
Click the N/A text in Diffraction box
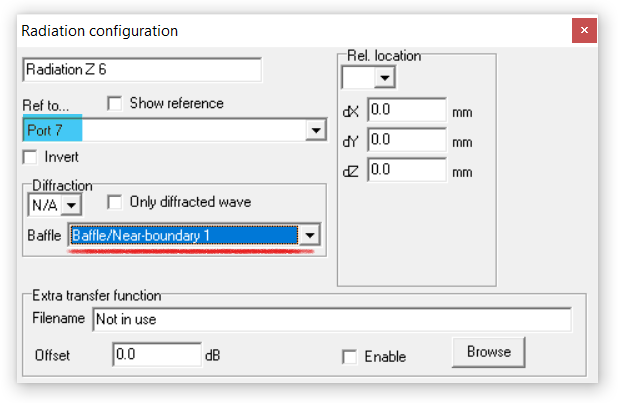[x=44, y=205]
